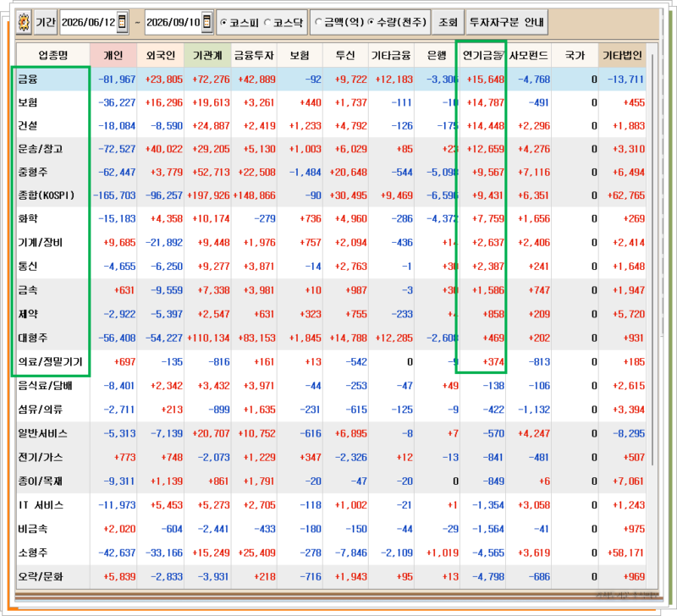Select the 섬유/의류 sector row
This screenshot has width=677, height=616.
click(331, 410)
